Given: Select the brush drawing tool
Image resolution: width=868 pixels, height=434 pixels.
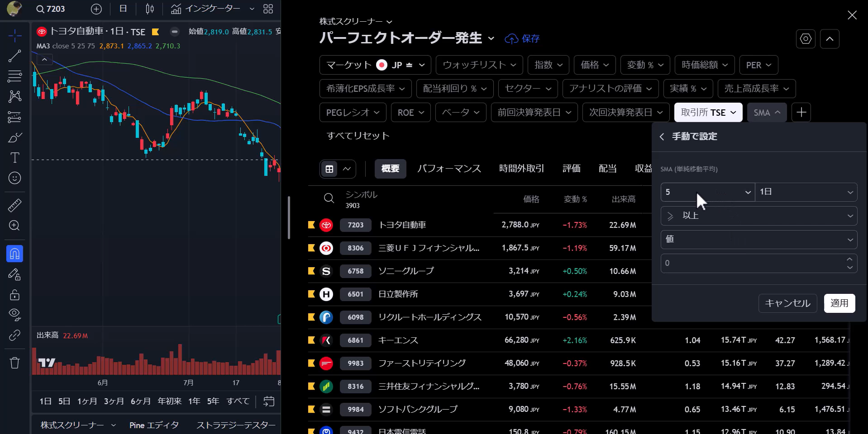Looking at the screenshot, I should pos(14,137).
